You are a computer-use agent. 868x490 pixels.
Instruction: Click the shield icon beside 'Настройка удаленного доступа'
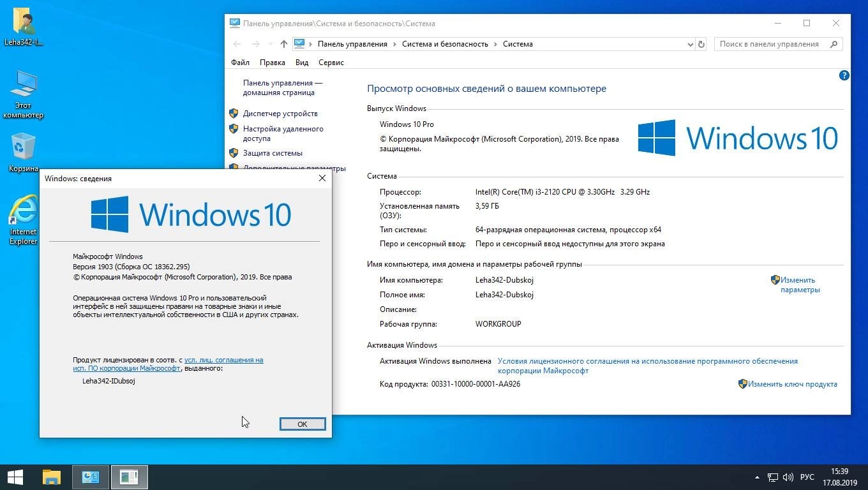coord(234,129)
